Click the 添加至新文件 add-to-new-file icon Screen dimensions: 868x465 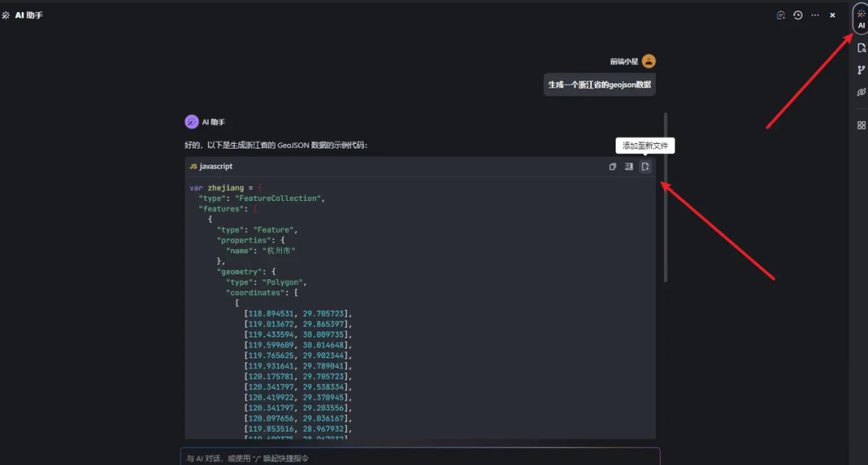(645, 167)
